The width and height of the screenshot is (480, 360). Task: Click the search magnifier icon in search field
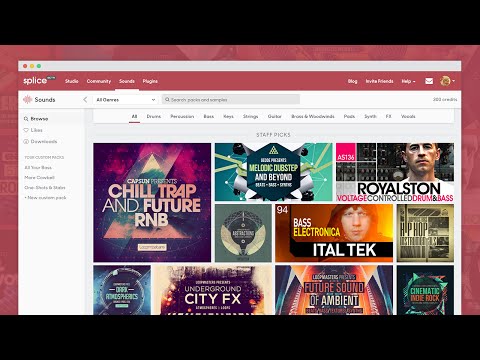[167, 99]
